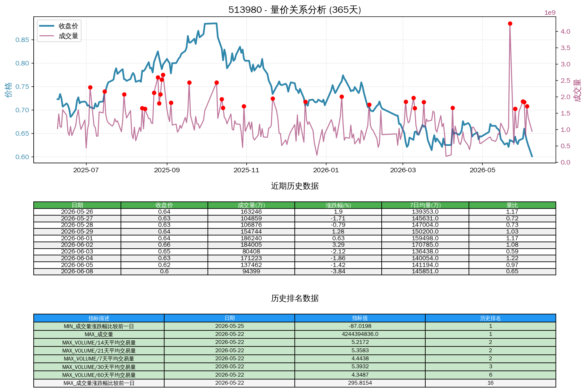Click date cell 2026-05-29

tap(77, 232)
